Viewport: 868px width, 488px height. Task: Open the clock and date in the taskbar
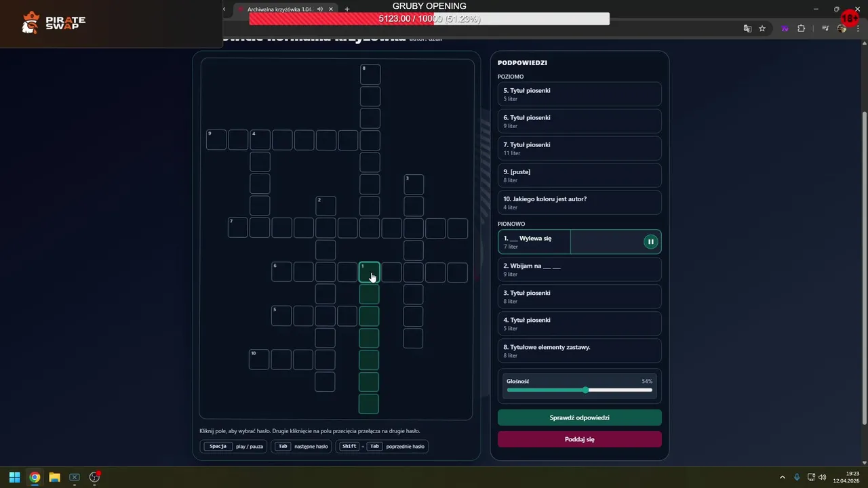pyautogui.click(x=846, y=477)
